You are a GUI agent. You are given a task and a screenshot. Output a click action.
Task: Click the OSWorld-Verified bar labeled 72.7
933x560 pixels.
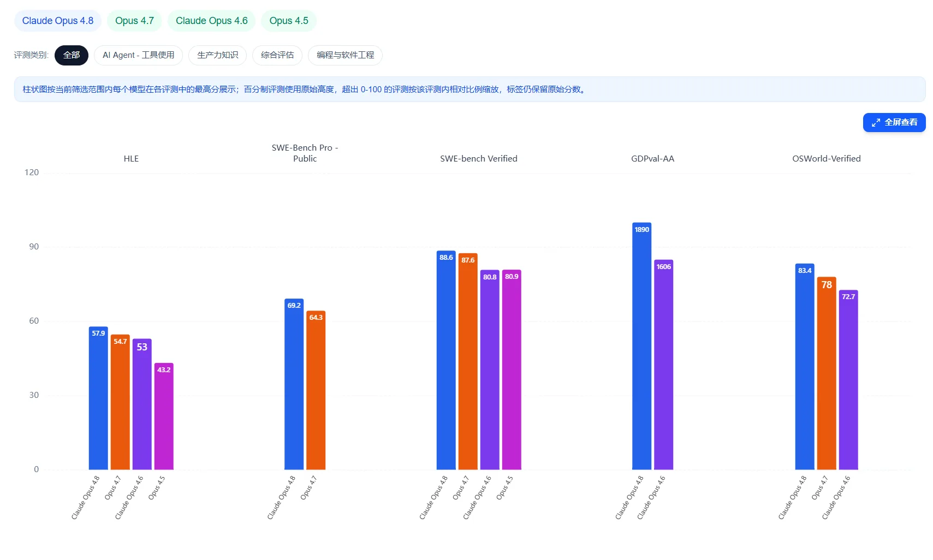click(x=848, y=379)
